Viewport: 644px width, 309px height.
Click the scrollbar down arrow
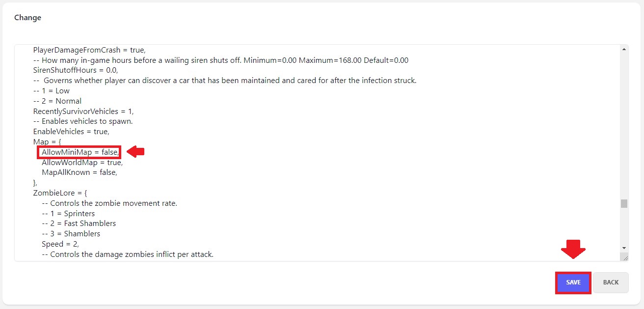coord(624,248)
